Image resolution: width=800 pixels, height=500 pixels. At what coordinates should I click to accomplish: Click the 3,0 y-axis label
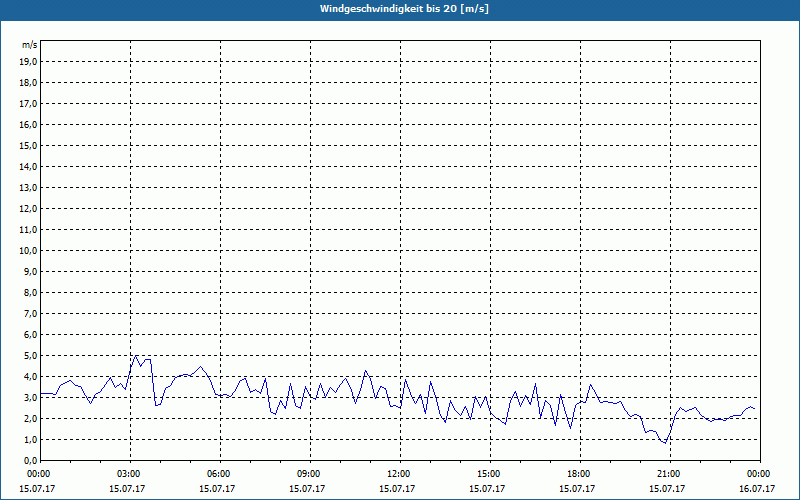click(x=30, y=397)
